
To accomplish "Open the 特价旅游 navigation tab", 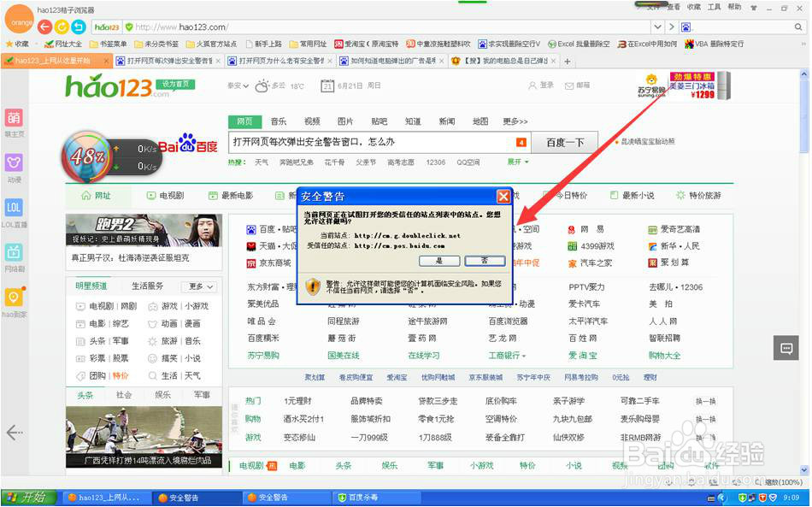I will coord(698,196).
